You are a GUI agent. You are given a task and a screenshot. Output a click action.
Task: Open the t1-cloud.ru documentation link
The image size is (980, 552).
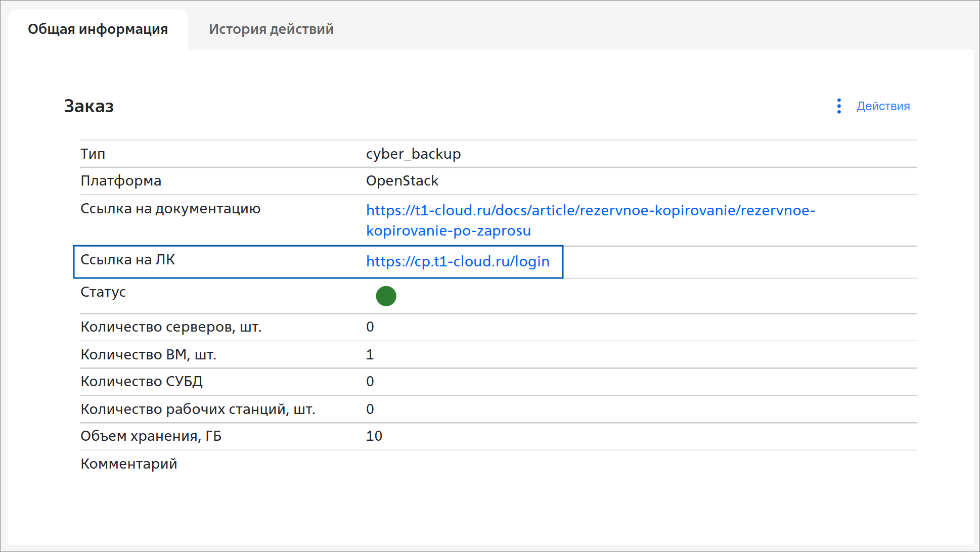pos(590,210)
